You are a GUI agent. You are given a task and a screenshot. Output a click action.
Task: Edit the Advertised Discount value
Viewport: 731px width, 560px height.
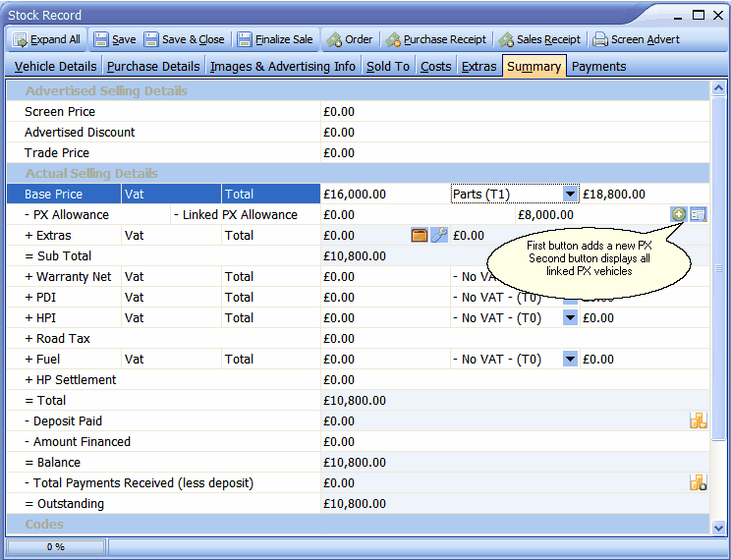point(515,132)
